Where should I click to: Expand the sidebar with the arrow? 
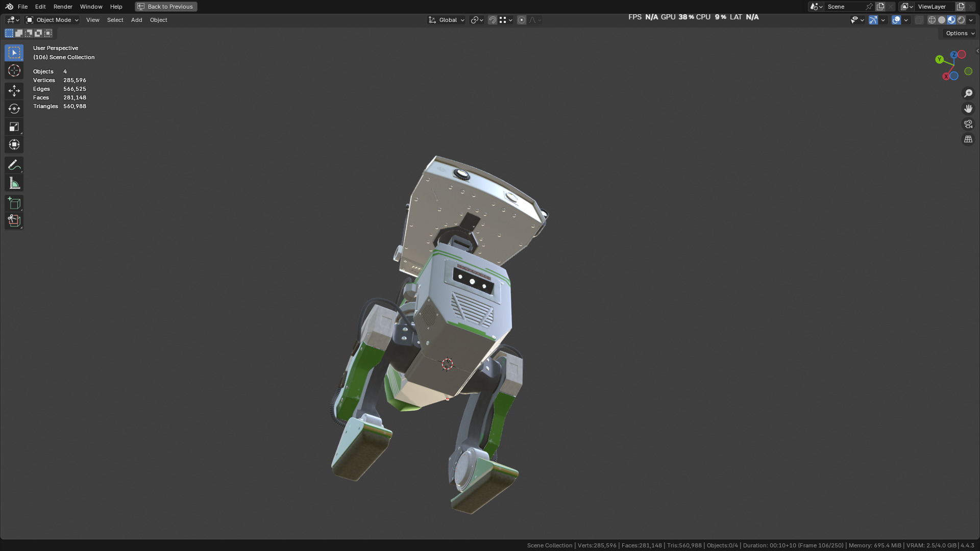[977, 51]
